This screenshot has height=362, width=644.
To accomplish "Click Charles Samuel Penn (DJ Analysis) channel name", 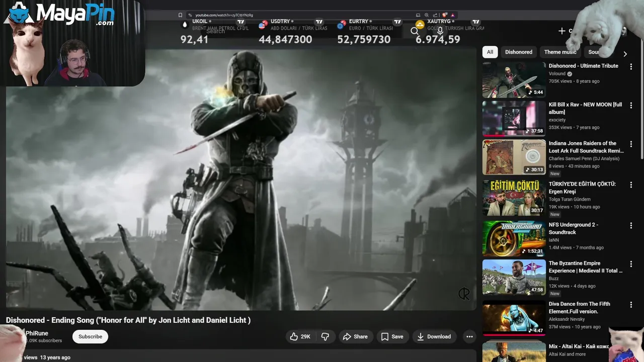I will point(584,158).
